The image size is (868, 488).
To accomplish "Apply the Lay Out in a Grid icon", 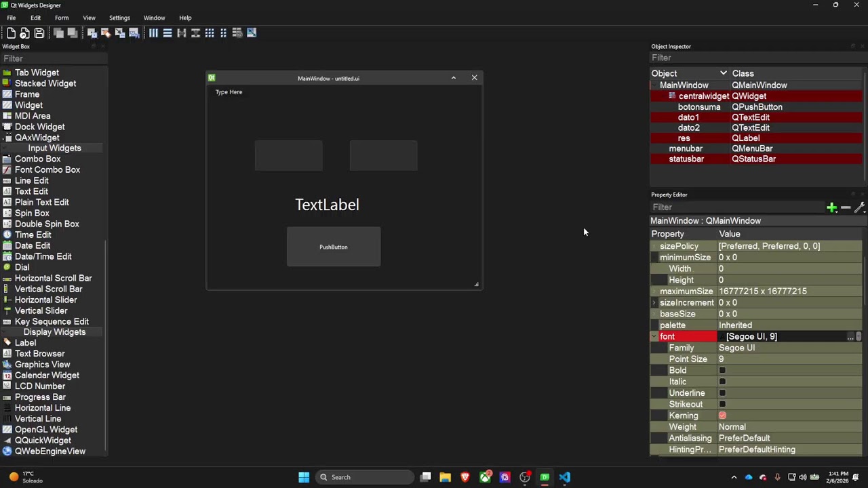I will point(210,33).
